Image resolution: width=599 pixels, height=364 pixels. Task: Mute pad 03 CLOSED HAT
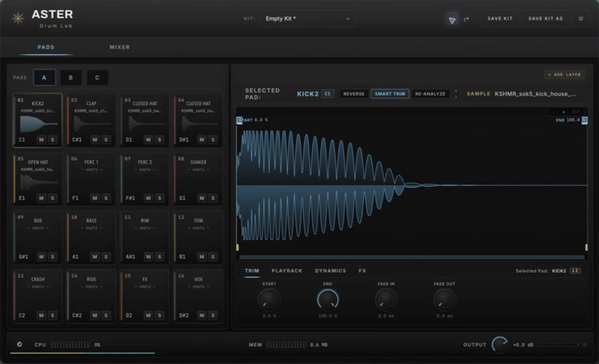pyautogui.click(x=149, y=140)
